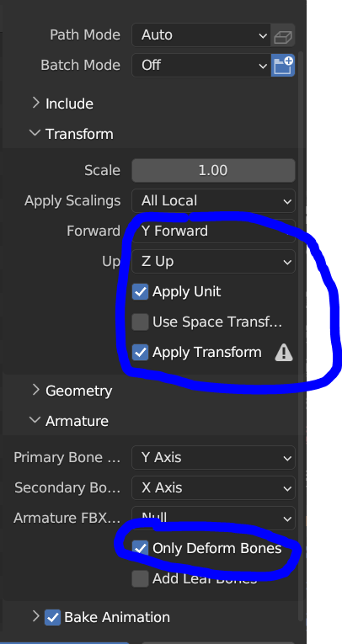
Task: Click the Scale value field
Action: coord(213,170)
